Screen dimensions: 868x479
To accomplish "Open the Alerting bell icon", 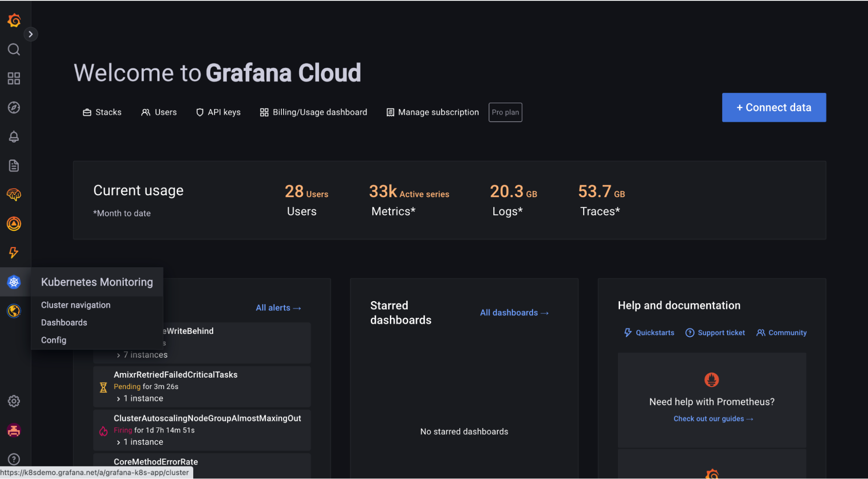I will pos(14,136).
